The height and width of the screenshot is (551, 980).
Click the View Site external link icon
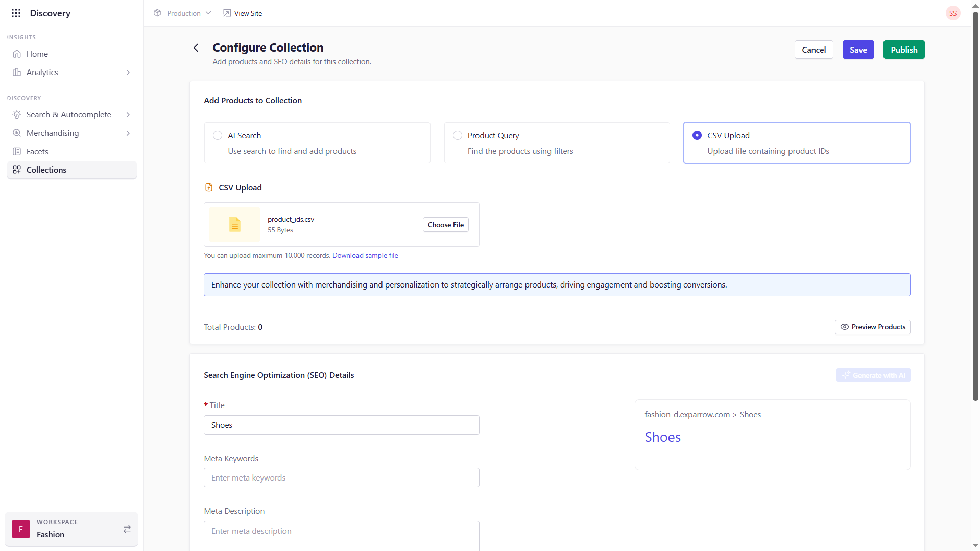coord(227,13)
